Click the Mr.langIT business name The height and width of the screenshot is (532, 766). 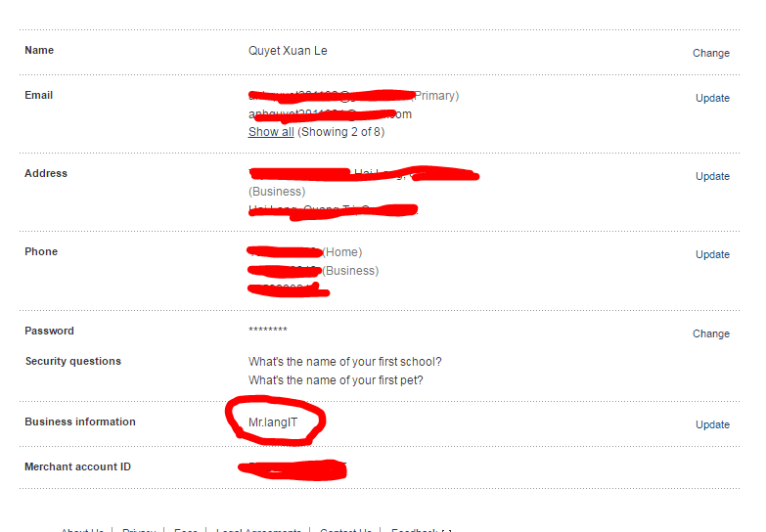pyautogui.click(x=273, y=422)
